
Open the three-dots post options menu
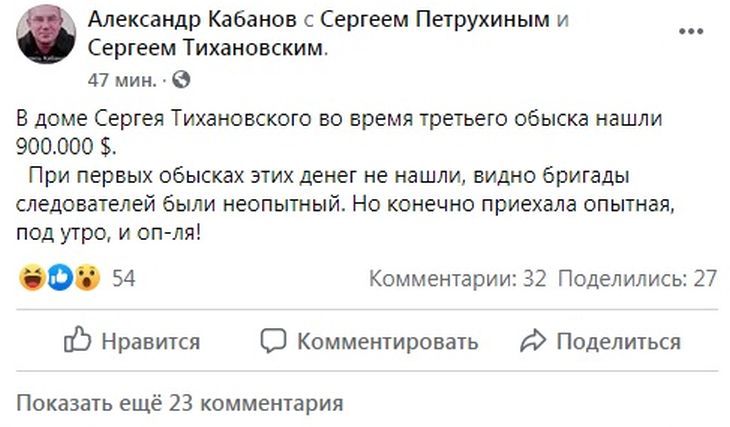tap(691, 31)
